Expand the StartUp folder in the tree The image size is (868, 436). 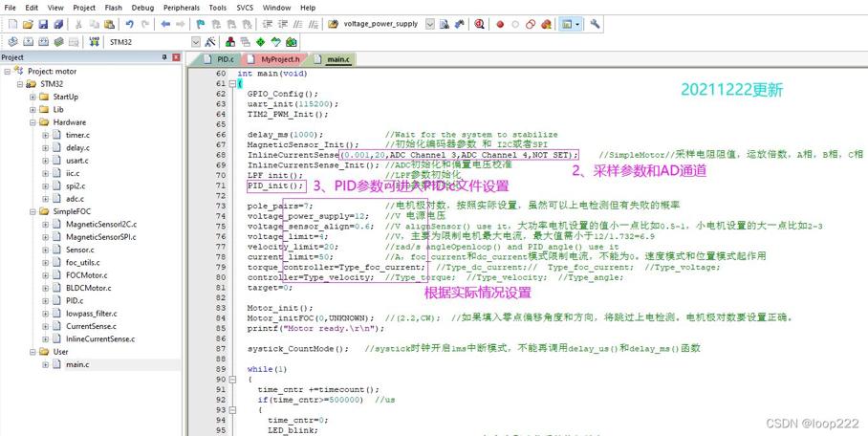[33, 97]
